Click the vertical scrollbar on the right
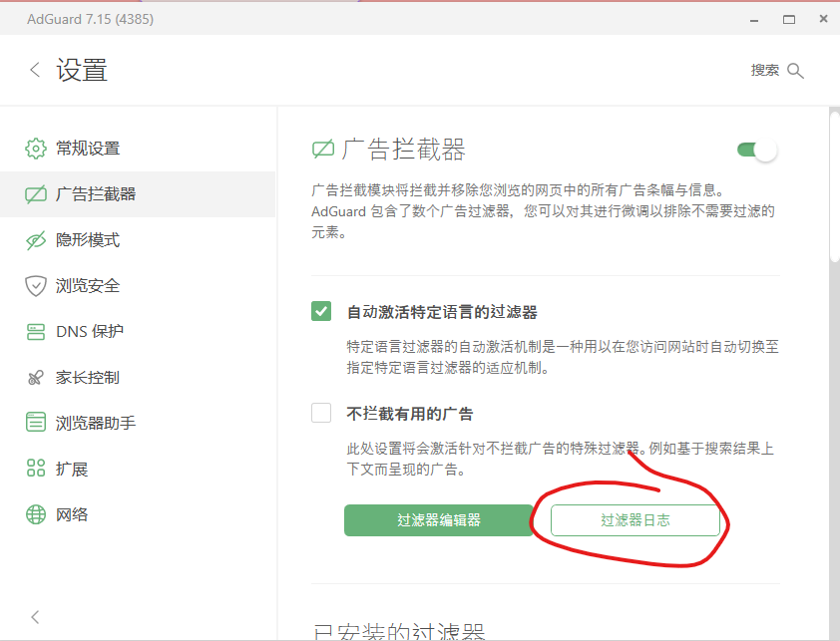The image size is (840, 641). (x=834, y=184)
